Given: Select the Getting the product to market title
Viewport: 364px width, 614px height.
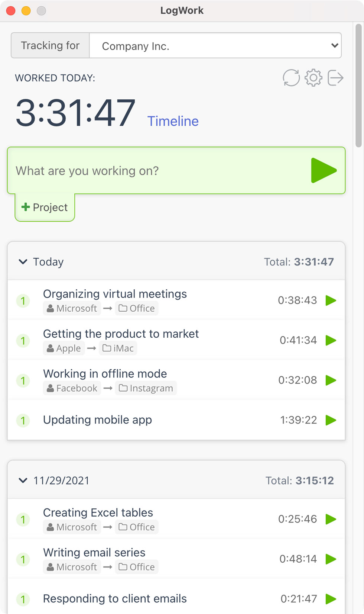Looking at the screenshot, I should (121, 334).
